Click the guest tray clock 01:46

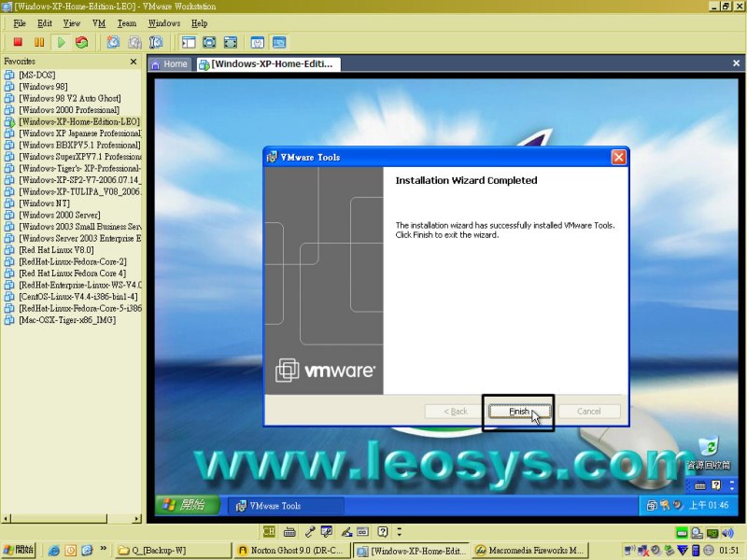point(709,505)
